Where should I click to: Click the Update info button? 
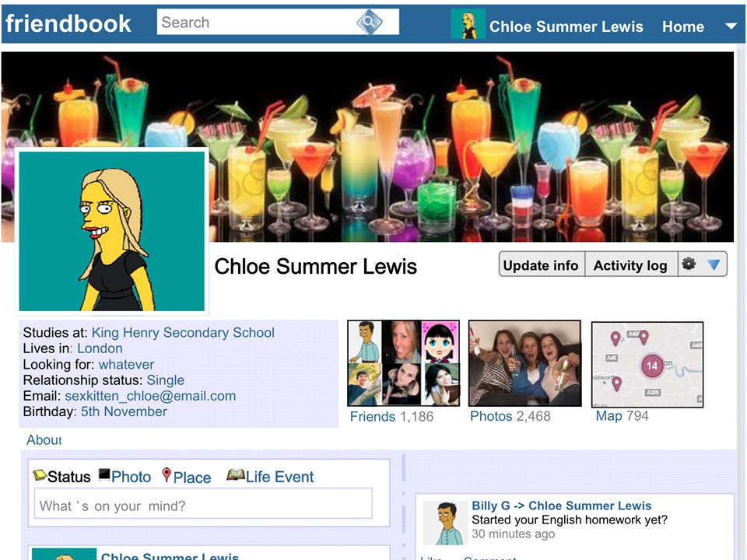tap(542, 264)
